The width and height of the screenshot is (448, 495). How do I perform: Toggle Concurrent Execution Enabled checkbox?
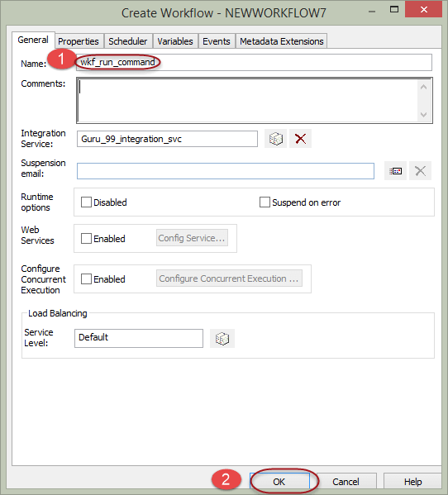(x=86, y=278)
